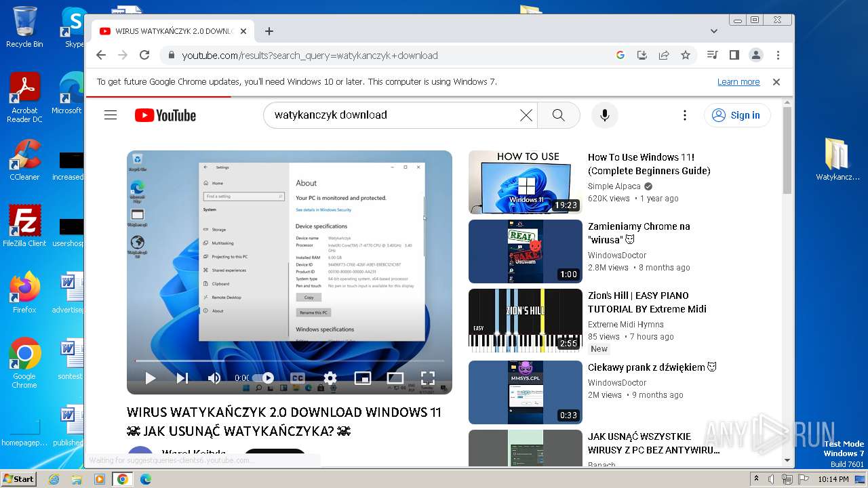868x488 pixels.
Task: Go back in Chrome history
Action: tap(101, 56)
